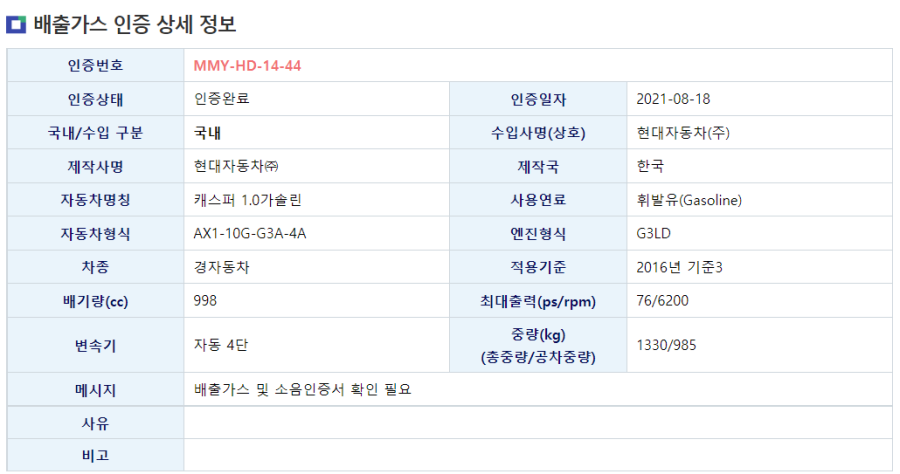This screenshot has width=900, height=474.
Task: Select the date 2021-08-18
Action: point(673,99)
